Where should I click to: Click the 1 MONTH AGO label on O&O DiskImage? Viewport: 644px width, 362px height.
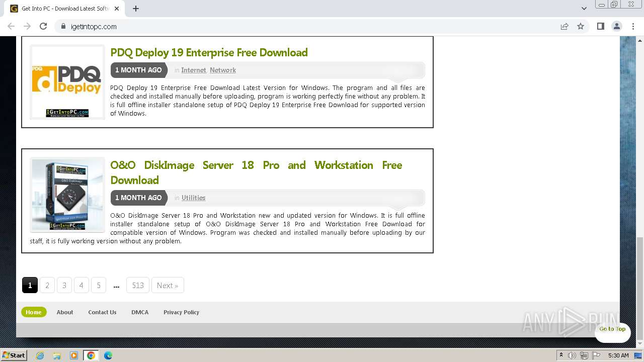click(138, 198)
